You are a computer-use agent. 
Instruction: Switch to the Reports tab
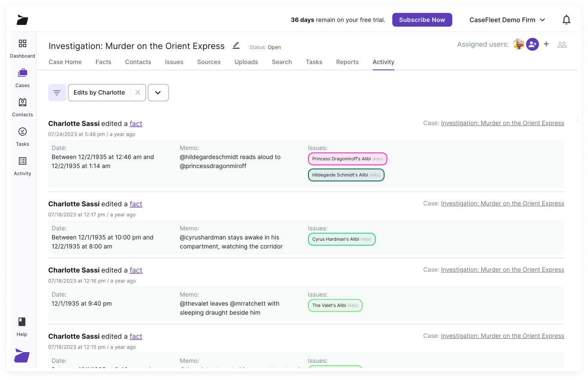tap(347, 62)
